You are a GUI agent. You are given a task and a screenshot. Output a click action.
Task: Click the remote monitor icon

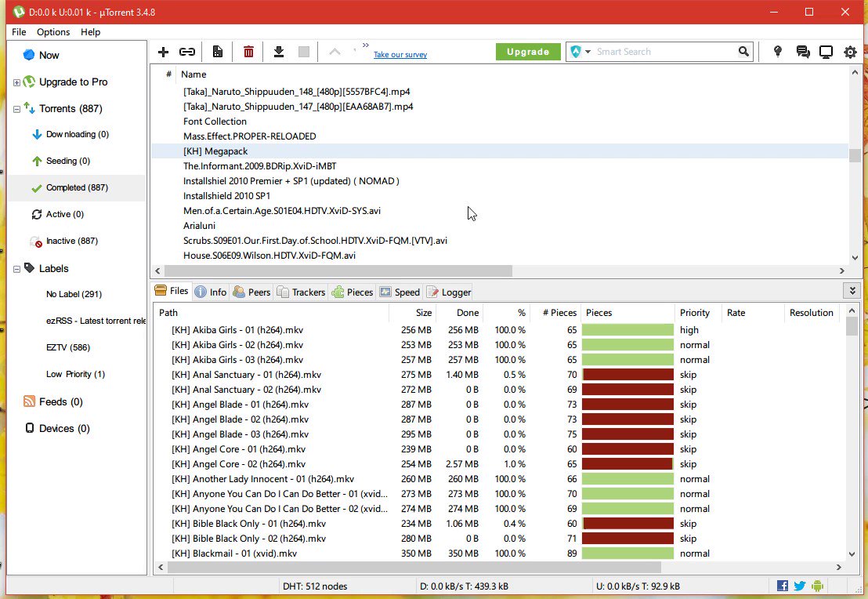[826, 52]
